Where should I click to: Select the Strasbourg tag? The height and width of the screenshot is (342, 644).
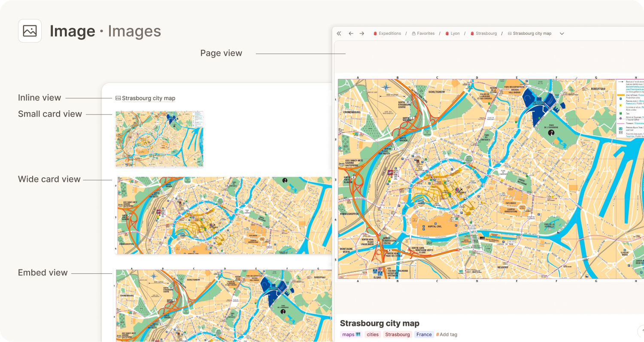pyautogui.click(x=397, y=335)
